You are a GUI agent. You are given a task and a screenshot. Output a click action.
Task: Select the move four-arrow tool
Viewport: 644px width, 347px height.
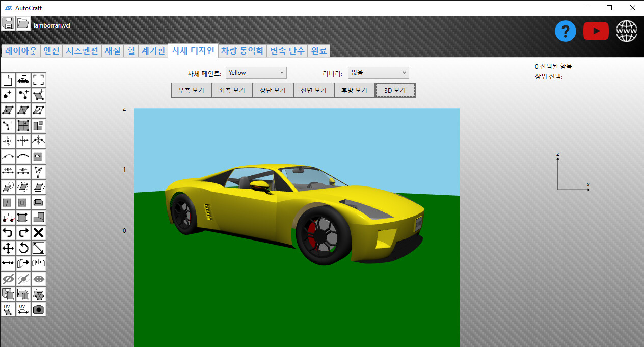click(8, 248)
